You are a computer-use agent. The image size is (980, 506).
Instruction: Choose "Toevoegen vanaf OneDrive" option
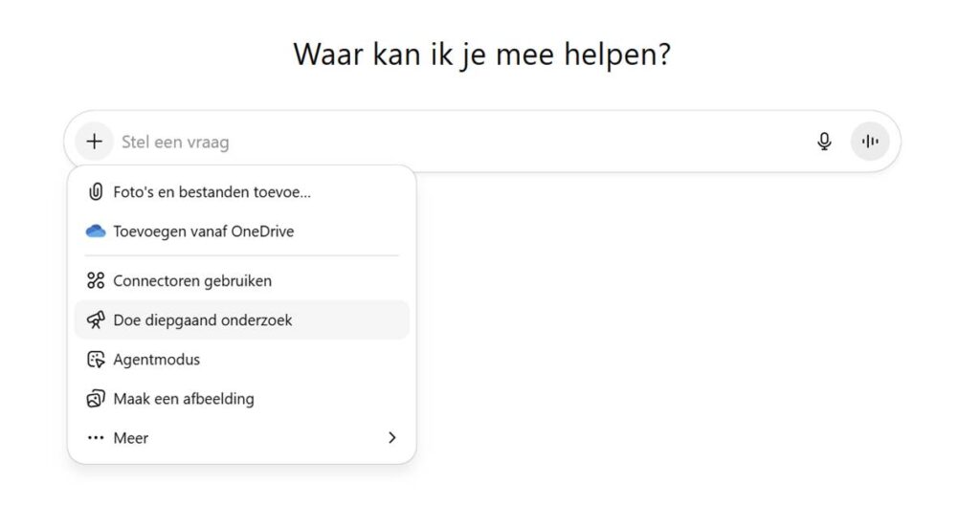point(203,231)
